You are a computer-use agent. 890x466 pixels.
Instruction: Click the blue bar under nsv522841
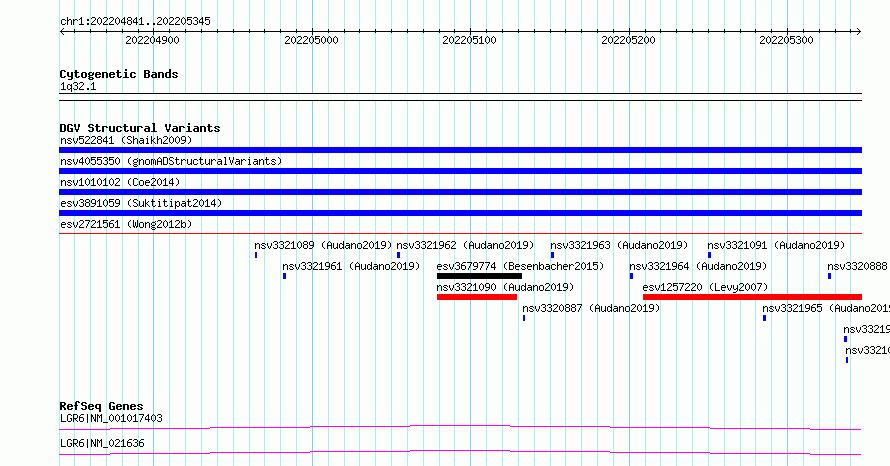tap(460, 150)
